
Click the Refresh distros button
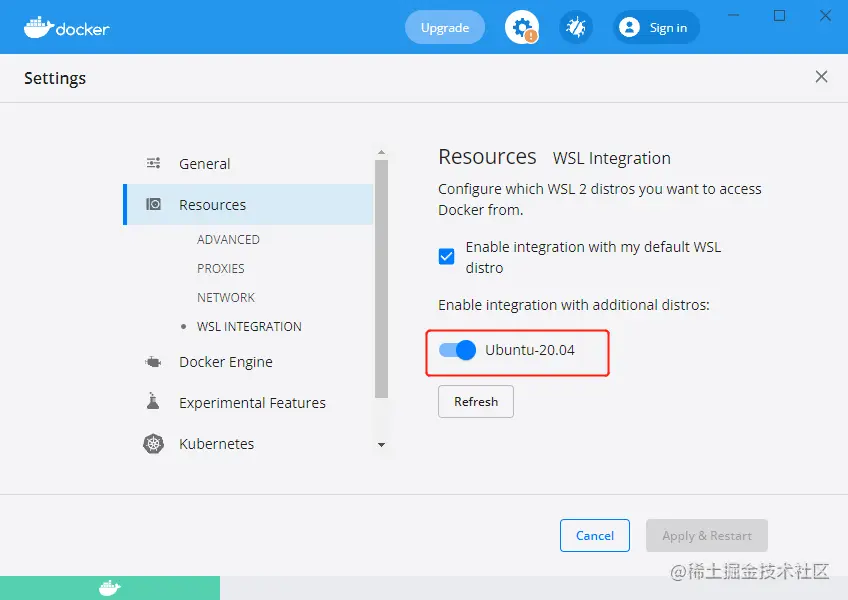(476, 401)
